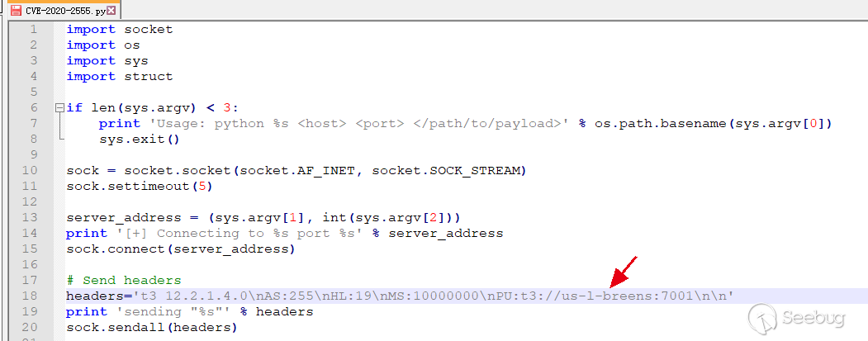The image size is (868, 341).
Task: Click the 'import socket' line
Action: pyautogui.click(x=120, y=30)
